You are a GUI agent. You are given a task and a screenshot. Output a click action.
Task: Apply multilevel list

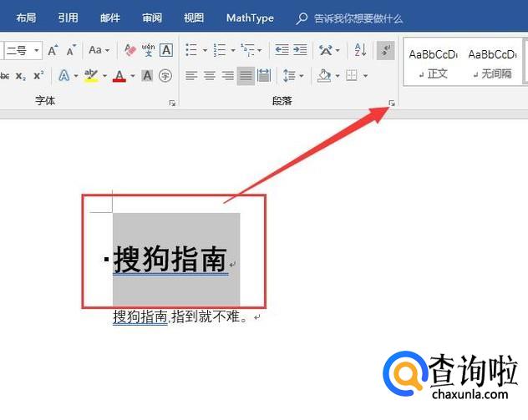pyautogui.click(x=247, y=50)
